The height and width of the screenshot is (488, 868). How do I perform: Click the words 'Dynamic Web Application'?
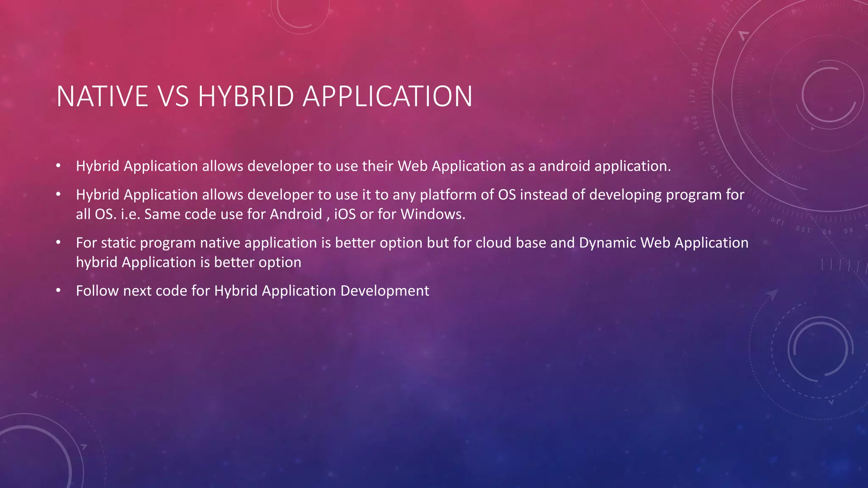tap(663, 243)
